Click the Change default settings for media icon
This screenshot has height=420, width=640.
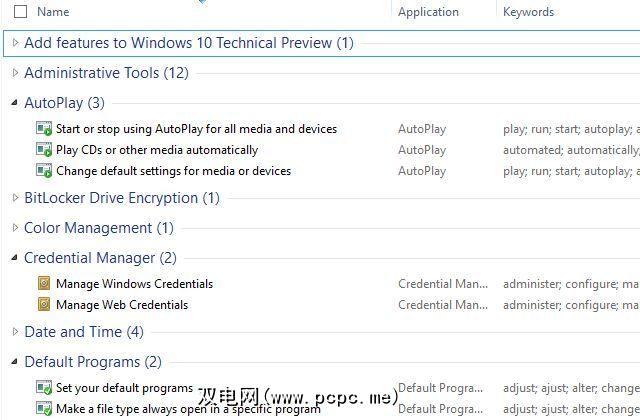[44, 171]
